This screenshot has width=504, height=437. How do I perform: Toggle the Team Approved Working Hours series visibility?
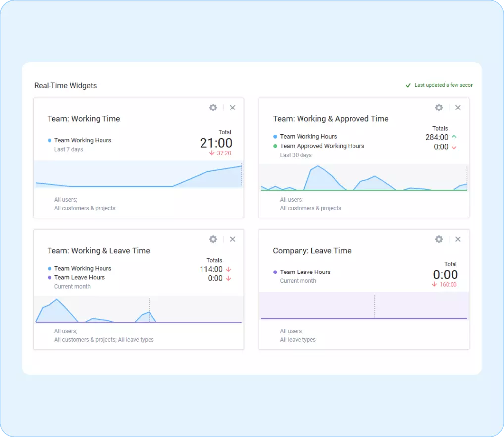pos(321,146)
